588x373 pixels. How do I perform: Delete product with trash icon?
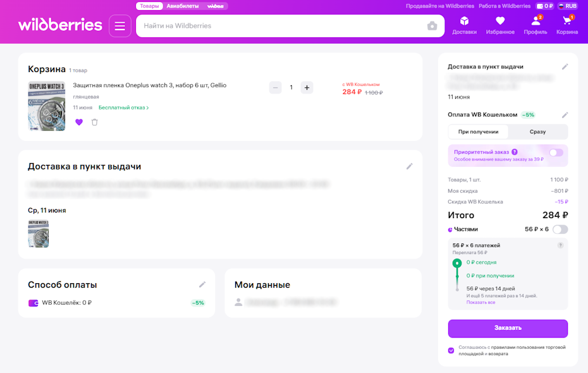(x=94, y=122)
